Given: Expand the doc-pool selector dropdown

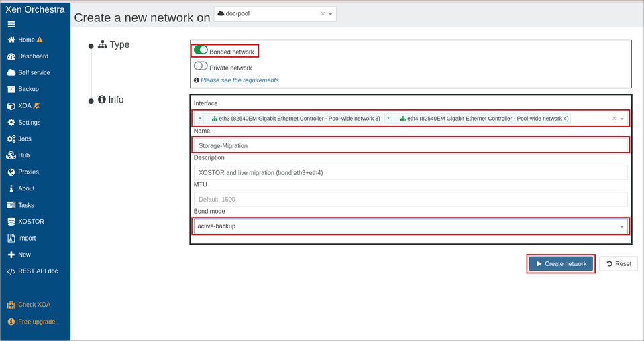Looking at the screenshot, I should [331, 14].
